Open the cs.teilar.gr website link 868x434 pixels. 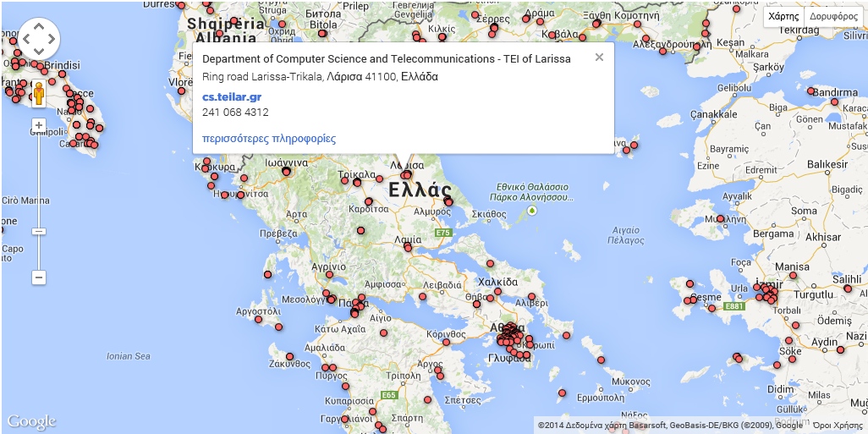coord(231,96)
